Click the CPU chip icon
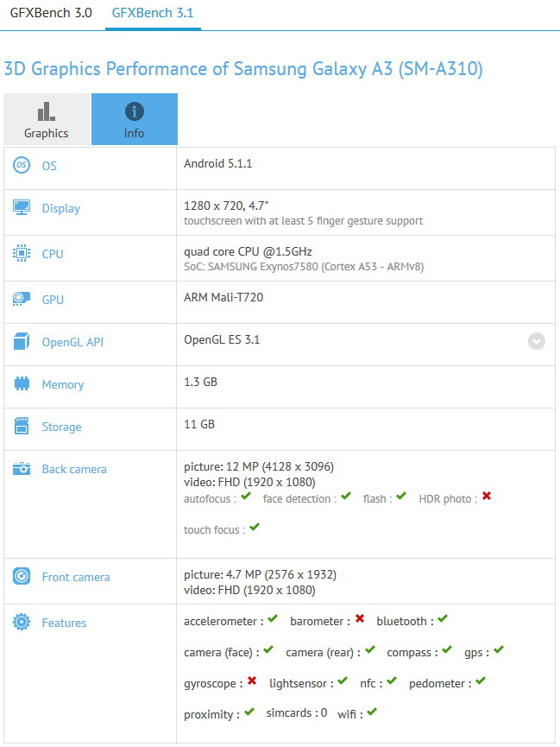Image resolution: width=560 pixels, height=747 pixels. click(22, 253)
